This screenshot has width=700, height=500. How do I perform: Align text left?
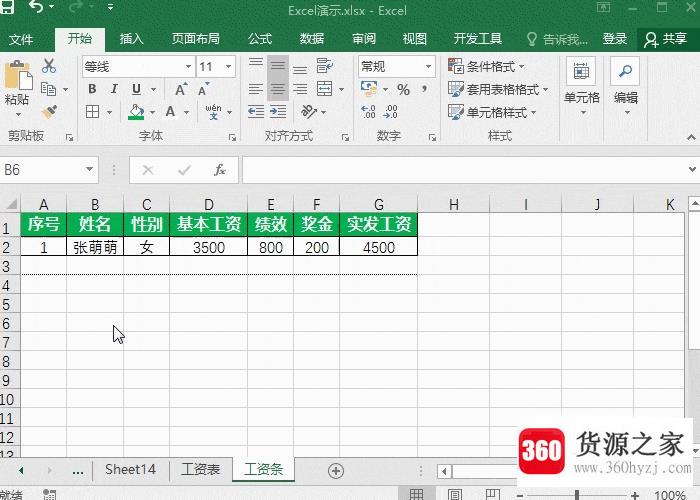coord(256,89)
